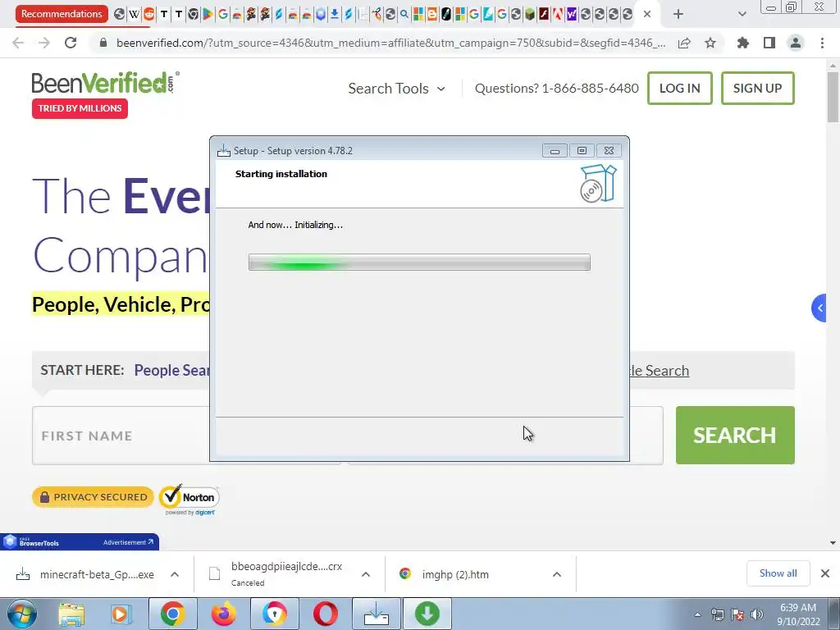Expand imghp (2).htm options chevron
Viewport: 840px width, 630px height.
tap(557, 574)
